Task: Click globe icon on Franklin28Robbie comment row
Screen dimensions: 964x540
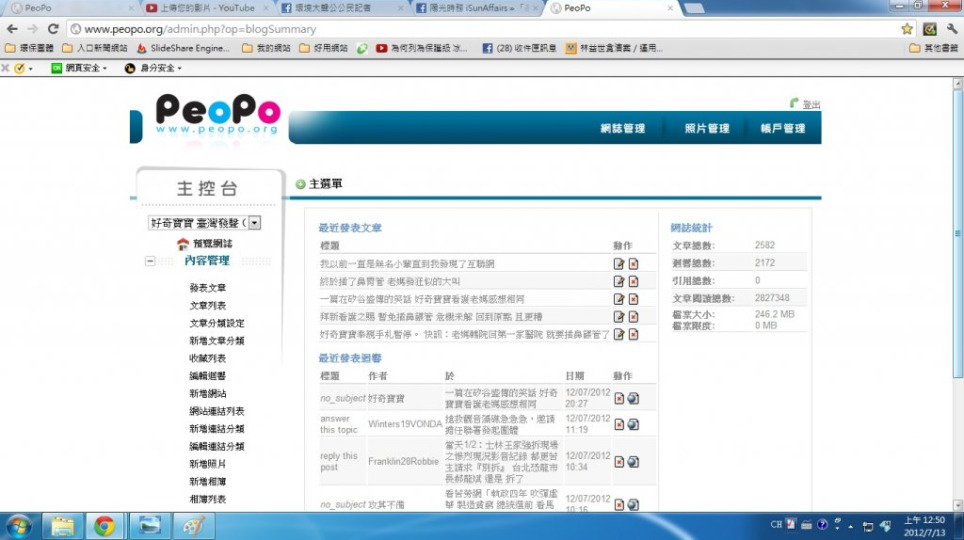Action: pyautogui.click(x=633, y=461)
